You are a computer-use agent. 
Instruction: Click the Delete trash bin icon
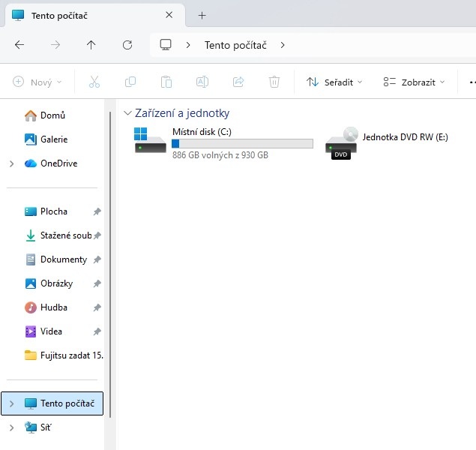(x=274, y=82)
